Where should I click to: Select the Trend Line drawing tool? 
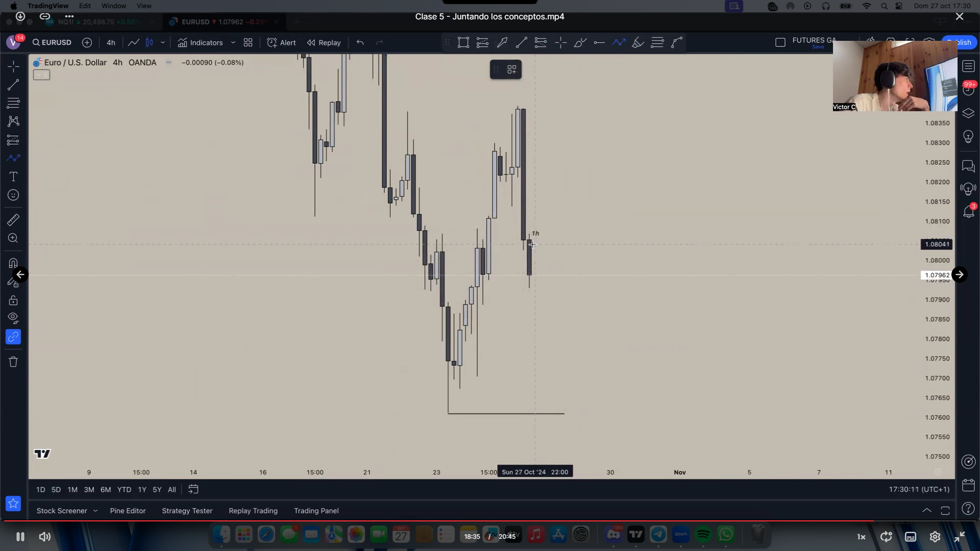13,85
